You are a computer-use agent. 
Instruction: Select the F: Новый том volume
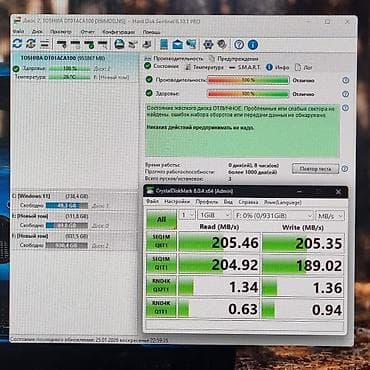click(x=74, y=241)
